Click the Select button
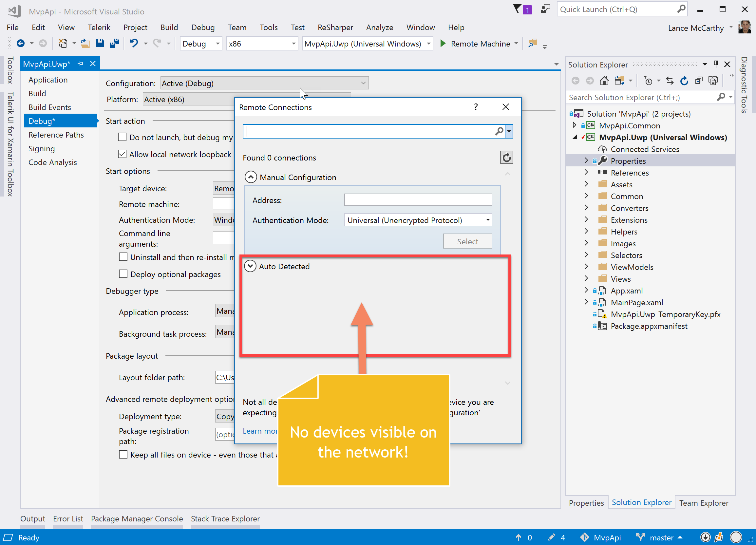 pos(467,241)
